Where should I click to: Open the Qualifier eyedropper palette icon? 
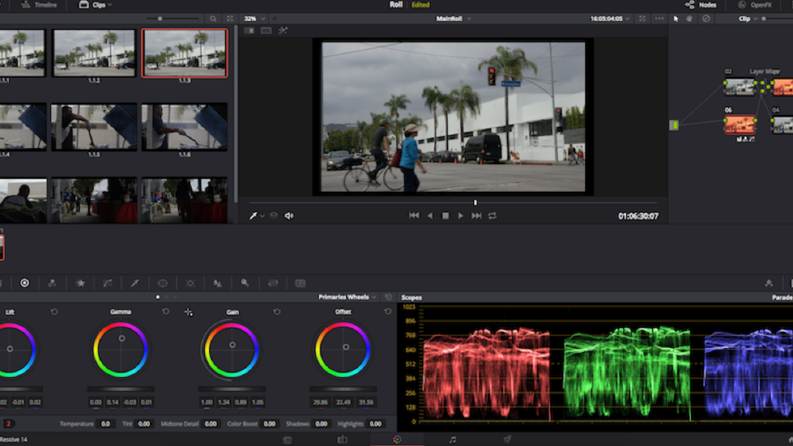135,283
